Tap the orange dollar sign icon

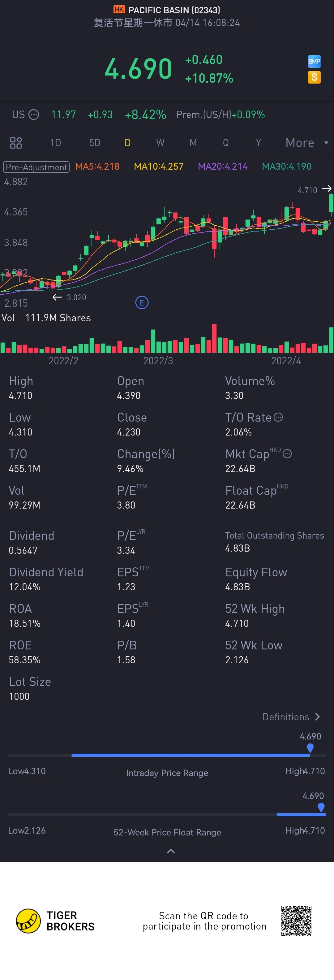314,77
